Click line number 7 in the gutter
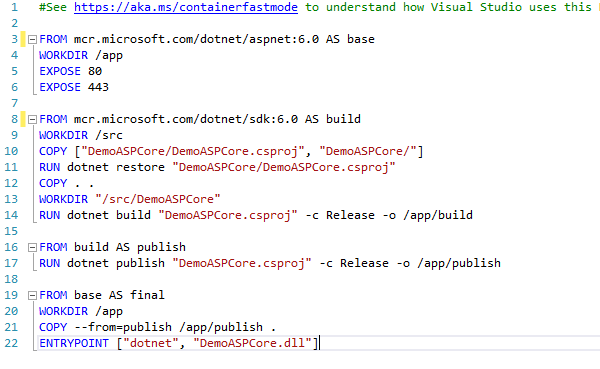 15,103
